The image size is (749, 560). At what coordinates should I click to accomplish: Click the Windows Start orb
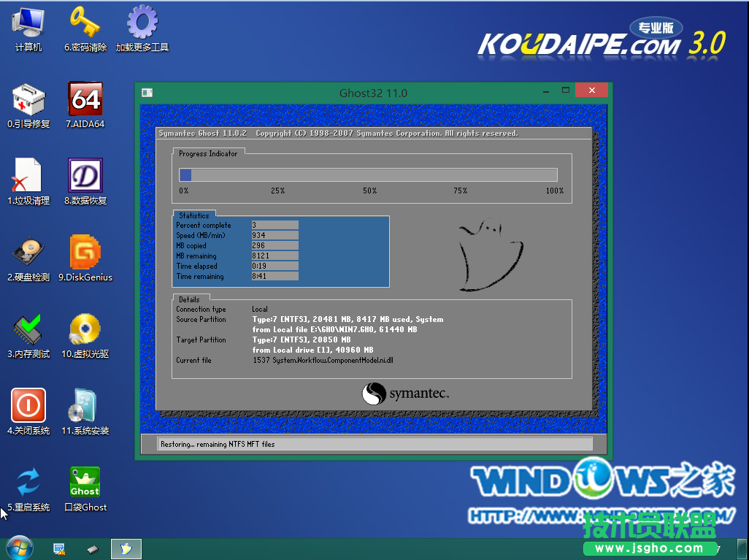19,548
